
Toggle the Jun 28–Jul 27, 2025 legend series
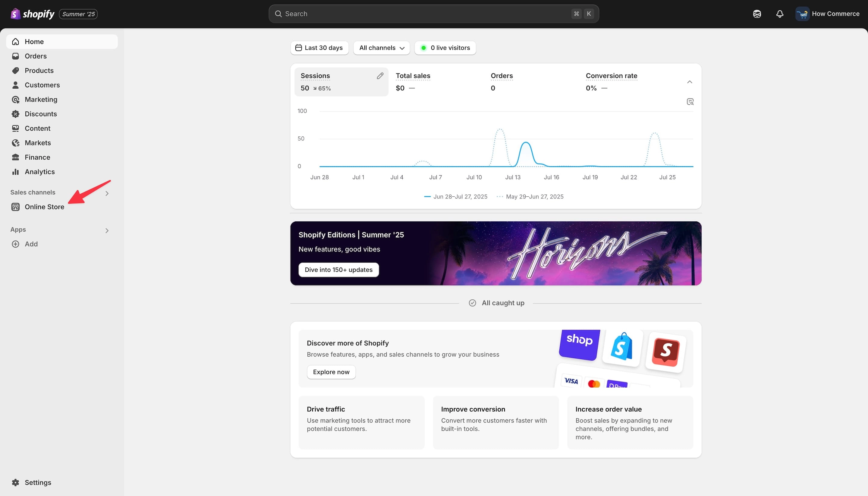tap(455, 197)
